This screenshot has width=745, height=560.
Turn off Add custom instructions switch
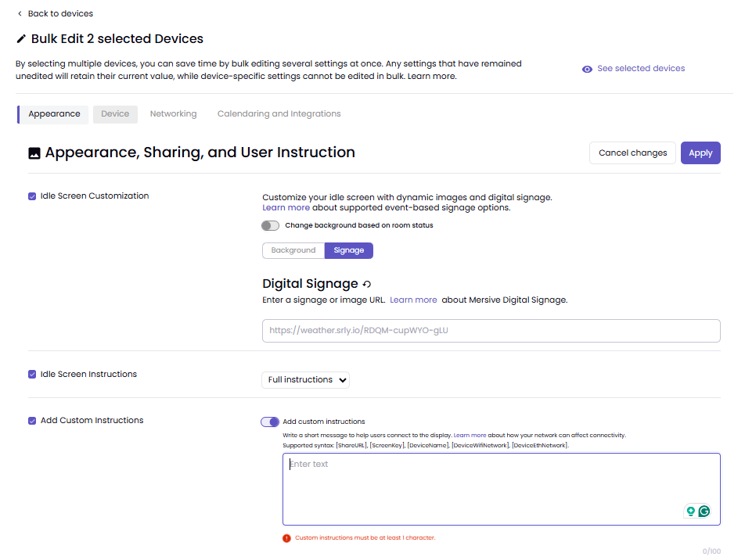coord(270,422)
